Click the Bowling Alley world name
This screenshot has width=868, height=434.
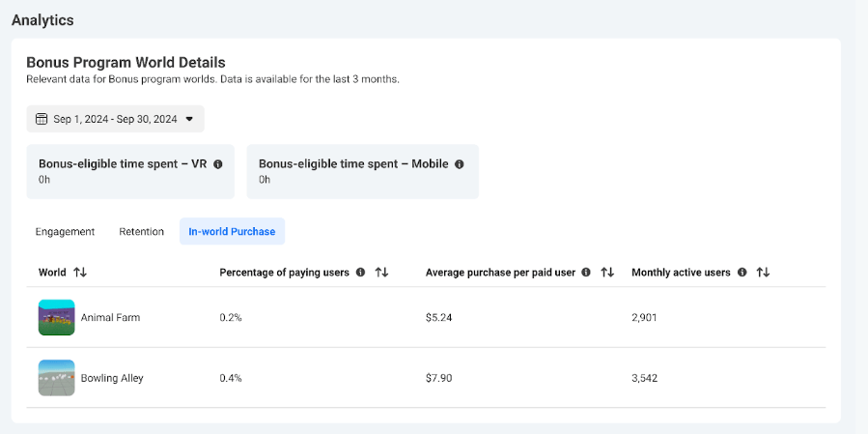(112, 378)
